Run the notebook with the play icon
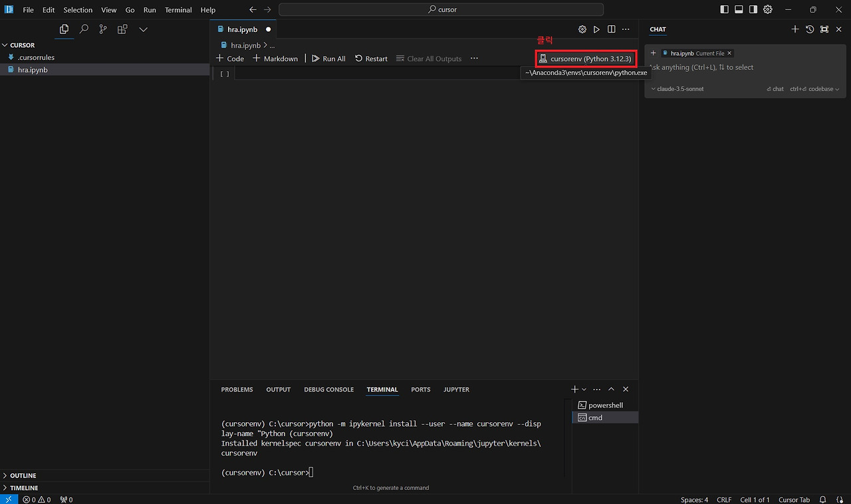The image size is (851, 504). pos(597,29)
